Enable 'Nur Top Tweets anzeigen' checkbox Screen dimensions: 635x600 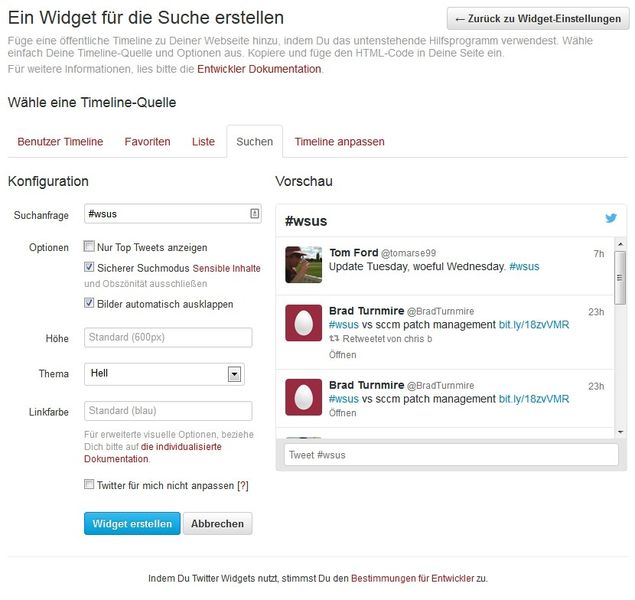point(89,246)
